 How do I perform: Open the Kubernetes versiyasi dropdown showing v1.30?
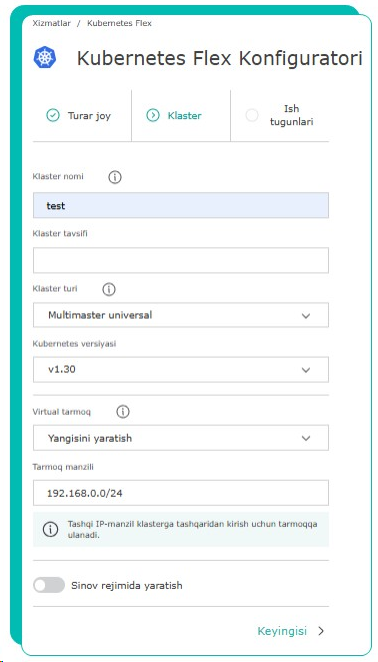[x=181, y=369]
